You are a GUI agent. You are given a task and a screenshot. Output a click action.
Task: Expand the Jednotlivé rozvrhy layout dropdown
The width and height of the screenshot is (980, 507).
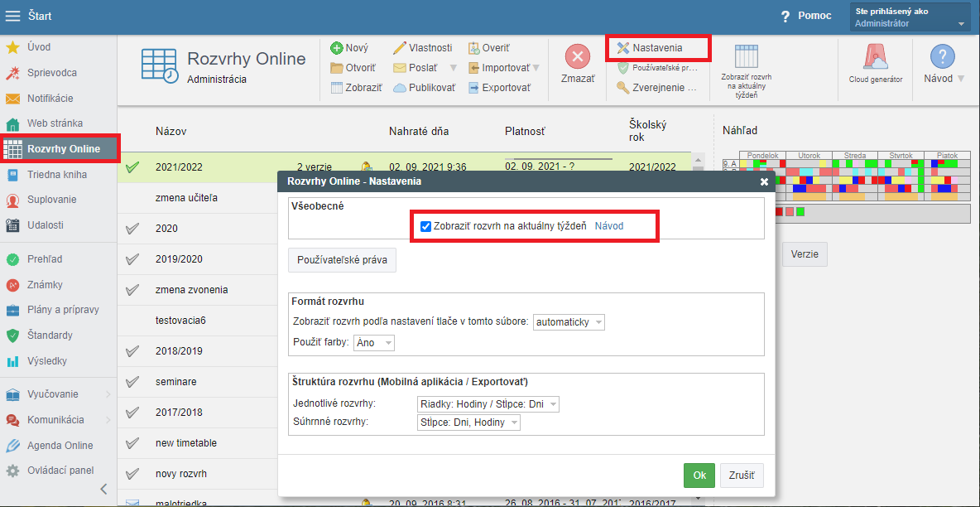pyautogui.click(x=488, y=404)
